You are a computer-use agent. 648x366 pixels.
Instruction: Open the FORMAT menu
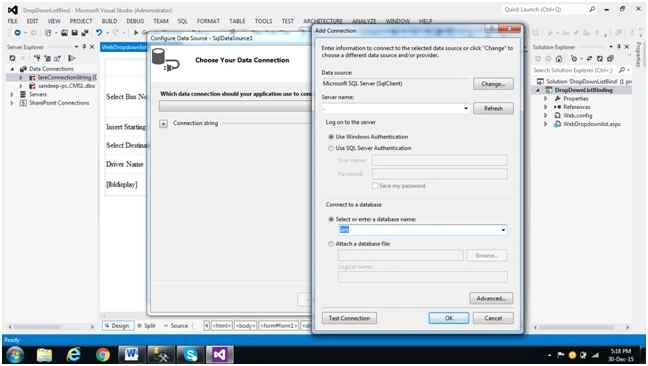(x=208, y=21)
